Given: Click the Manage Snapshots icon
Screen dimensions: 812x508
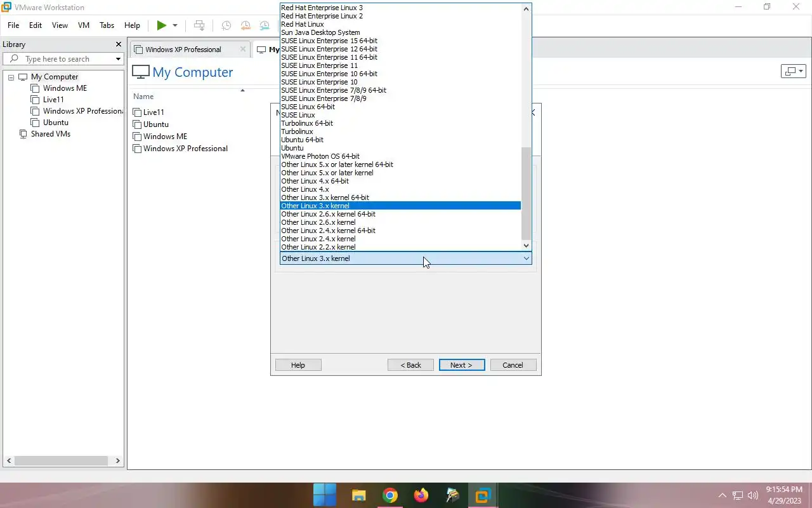Looking at the screenshot, I should click(x=265, y=25).
